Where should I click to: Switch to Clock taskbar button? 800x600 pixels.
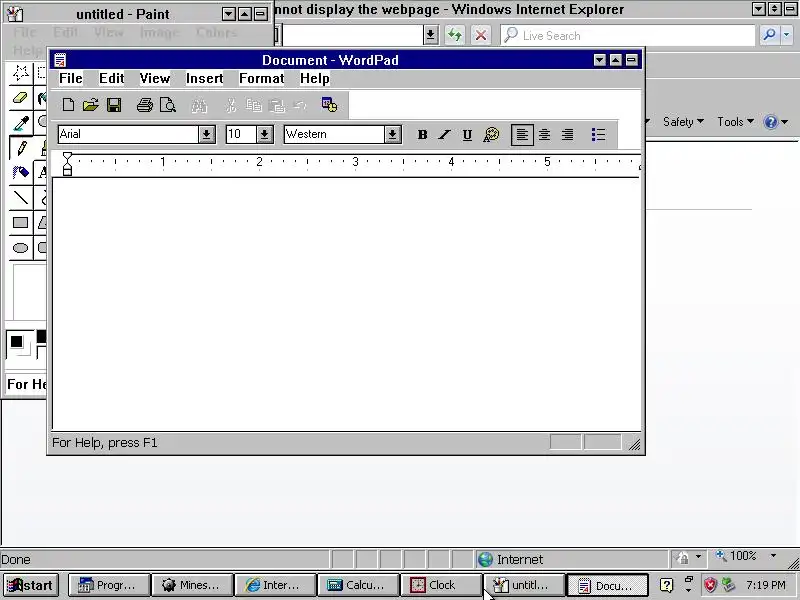441,585
